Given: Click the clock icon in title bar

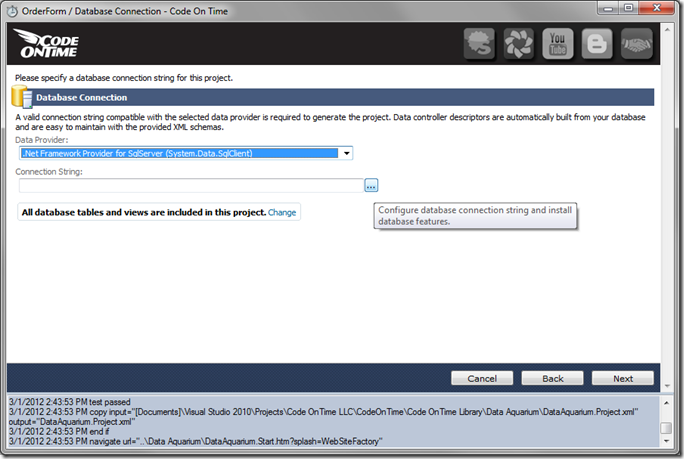Looking at the screenshot, I should [x=12, y=11].
